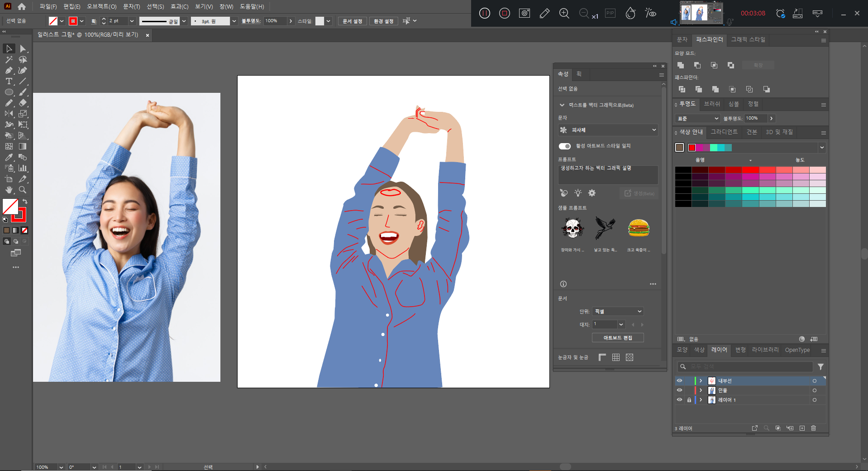Viewport: 868px width, 471px height.
Task: Turn off the 활성 아트보드 스타일 일치 switch
Action: [x=564, y=146]
